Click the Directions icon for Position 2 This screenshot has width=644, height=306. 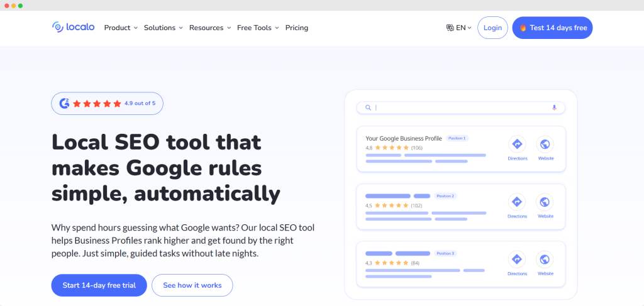pyautogui.click(x=517, y=202)
